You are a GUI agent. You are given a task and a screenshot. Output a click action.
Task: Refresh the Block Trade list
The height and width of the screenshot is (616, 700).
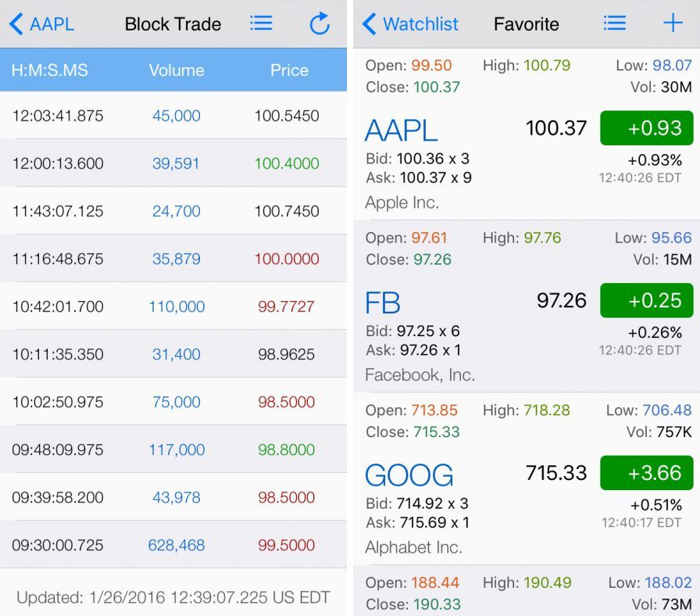(320, 23)
